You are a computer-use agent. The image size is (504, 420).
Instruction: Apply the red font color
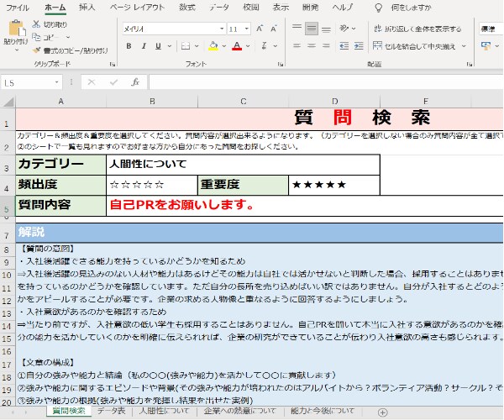[237, 46]
